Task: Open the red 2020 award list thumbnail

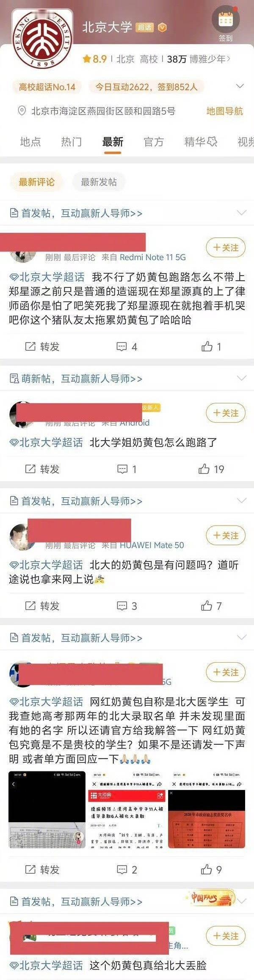Action: point(207,809)
